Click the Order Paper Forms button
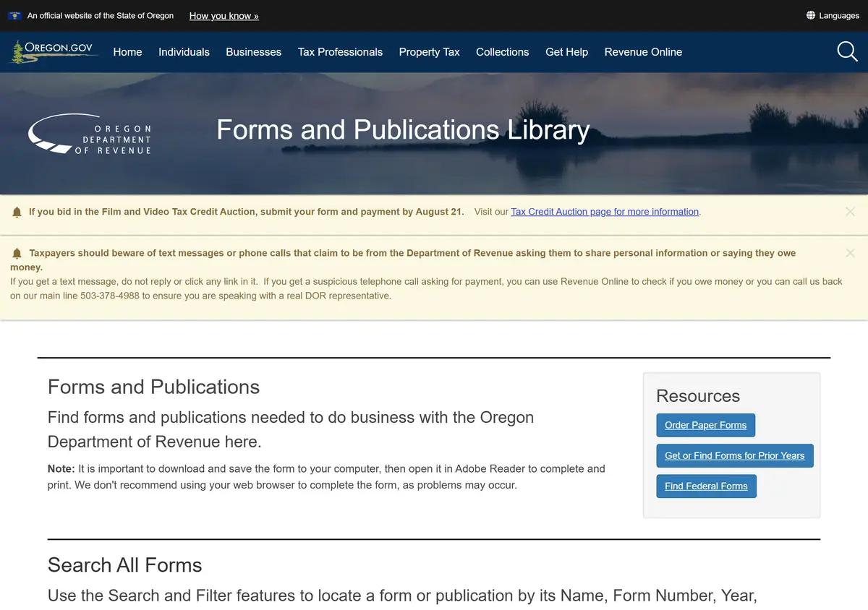Image resolution: width=868 pixels, height=610 pixels. [705, 425]
